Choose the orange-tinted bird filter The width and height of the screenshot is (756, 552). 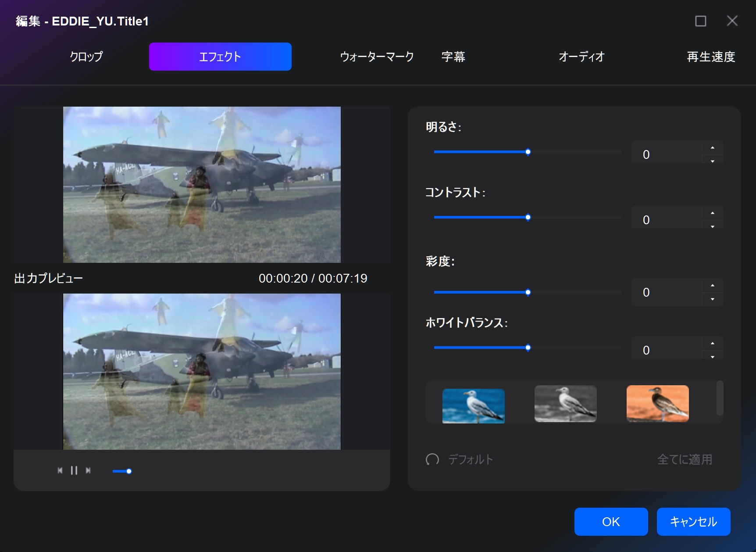pos(657,404)
